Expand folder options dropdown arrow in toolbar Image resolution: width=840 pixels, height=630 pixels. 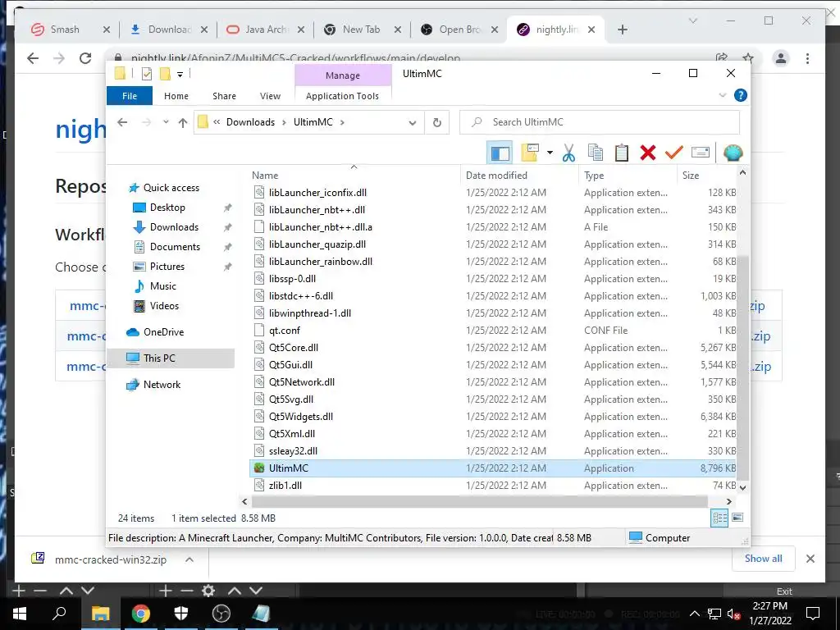(550, 153)
